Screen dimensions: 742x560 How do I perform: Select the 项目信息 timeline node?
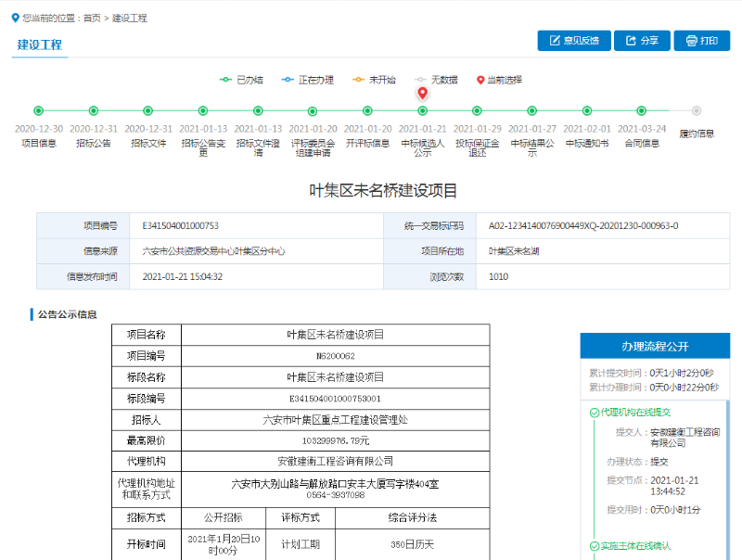(38, 110)
